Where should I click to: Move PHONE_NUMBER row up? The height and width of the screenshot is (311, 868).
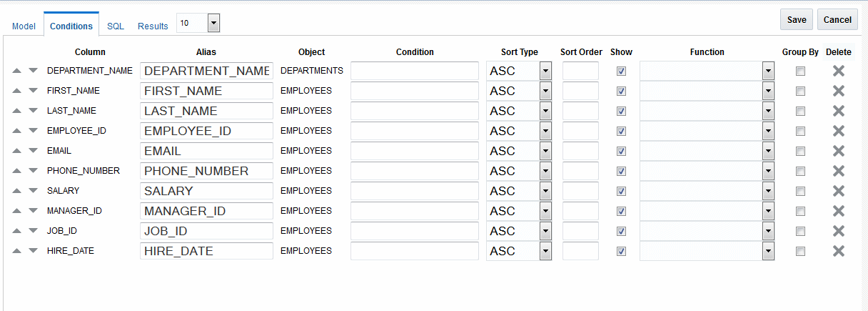16,172
